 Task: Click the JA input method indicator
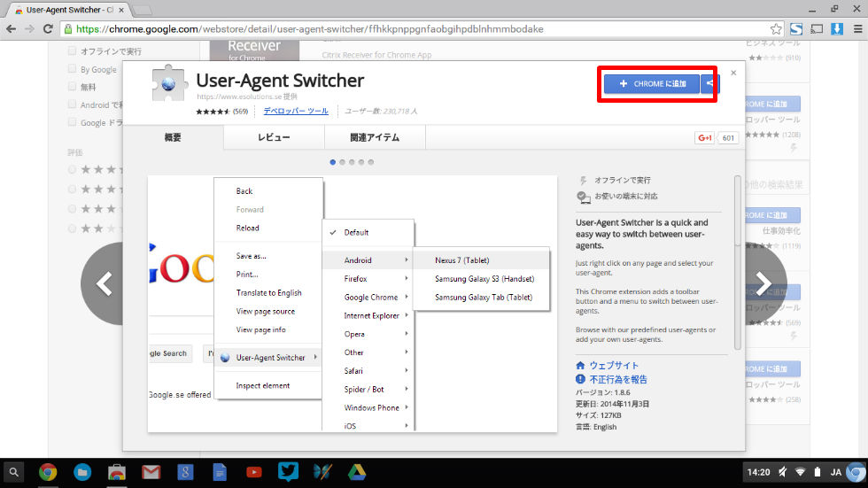(x=836, y=473)
